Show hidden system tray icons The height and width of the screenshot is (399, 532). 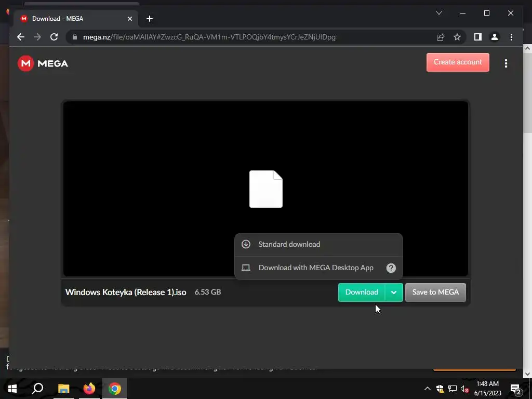(x=427, y=389)
